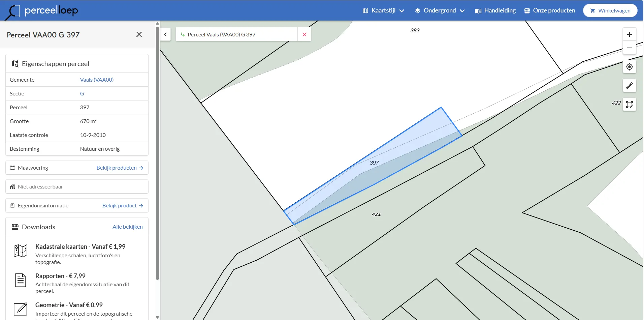Viewport: 644px width, 320px height.
Task: Open Kadastrale kaarten - Vanaf € 1,99
Action: (80, 247)
